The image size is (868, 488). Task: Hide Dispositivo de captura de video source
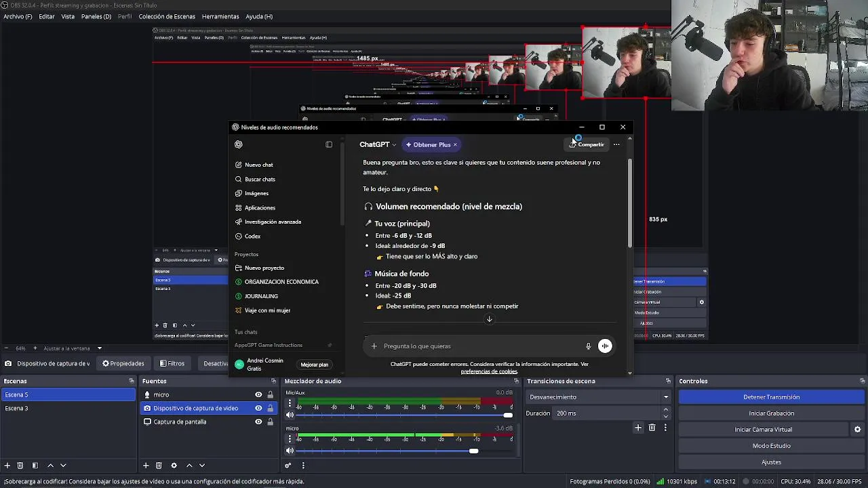pyautogui.click(x=258, y=409)
